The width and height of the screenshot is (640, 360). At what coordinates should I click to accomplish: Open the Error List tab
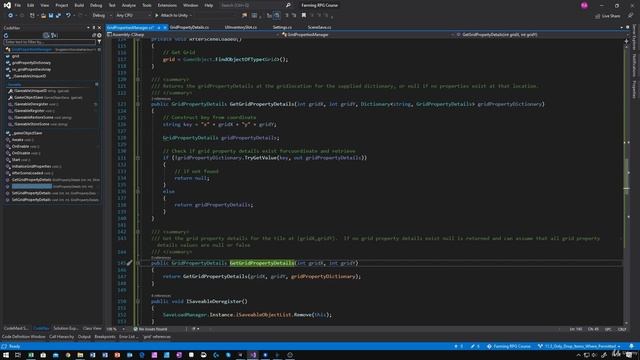click(x=128, y=337)
